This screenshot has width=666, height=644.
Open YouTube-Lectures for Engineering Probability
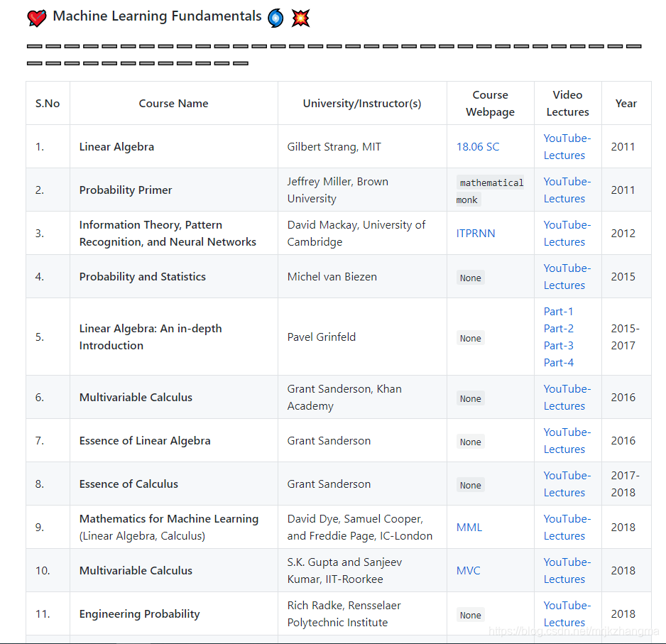tap(567, 614)
